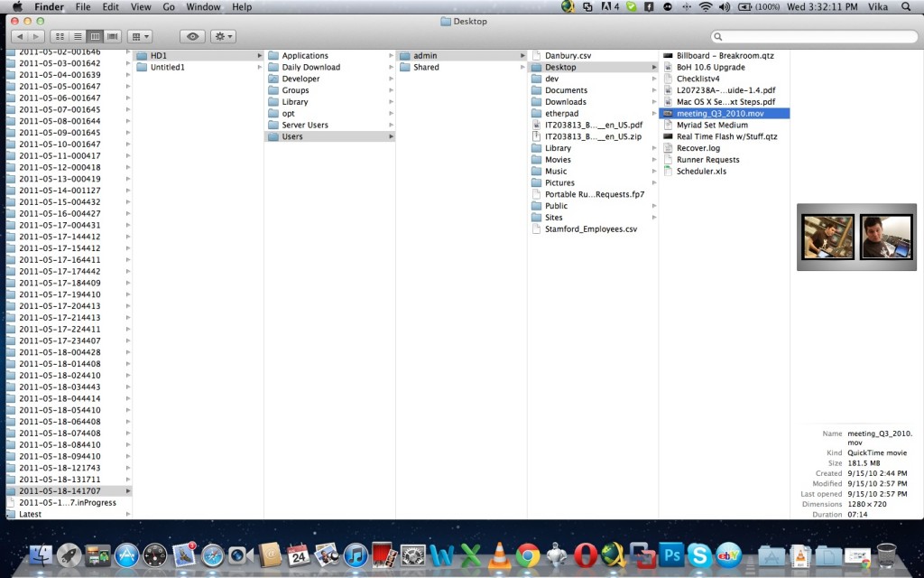The image size is (924, 578).
Task: Open Photoshop from the Dock
Action: 670,555
